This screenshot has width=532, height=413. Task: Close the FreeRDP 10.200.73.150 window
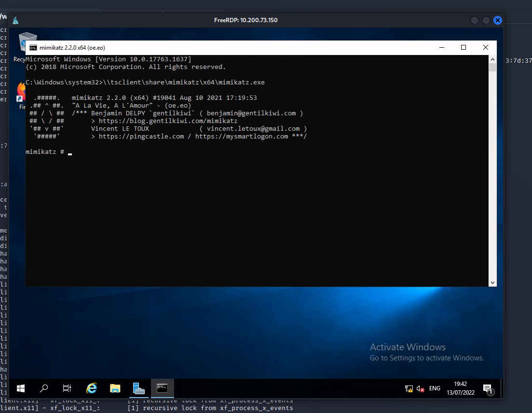click(498, 20)
